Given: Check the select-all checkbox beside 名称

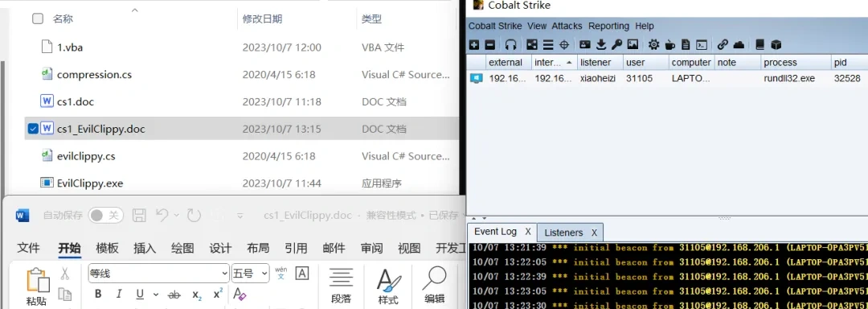Looking at the screenshot, I should coord(38,19).
